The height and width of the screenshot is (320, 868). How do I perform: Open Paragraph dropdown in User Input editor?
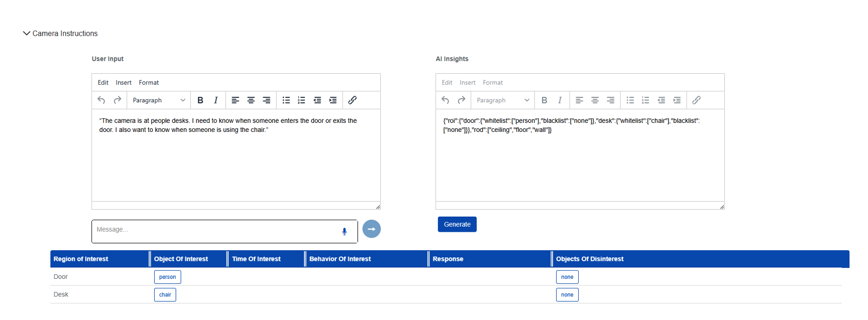tap(159, 100)
